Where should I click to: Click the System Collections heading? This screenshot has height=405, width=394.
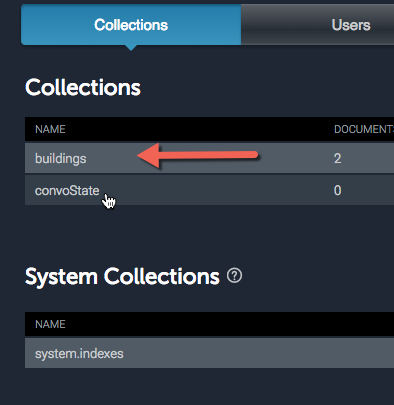pyautogui.click(x=122, y=277)
